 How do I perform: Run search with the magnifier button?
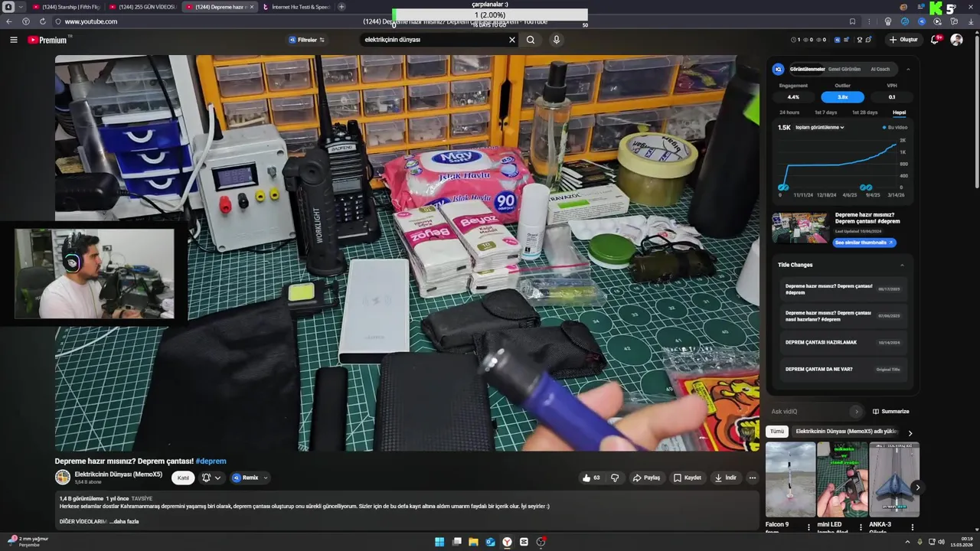pyautogui.click(x=531, y=40)
